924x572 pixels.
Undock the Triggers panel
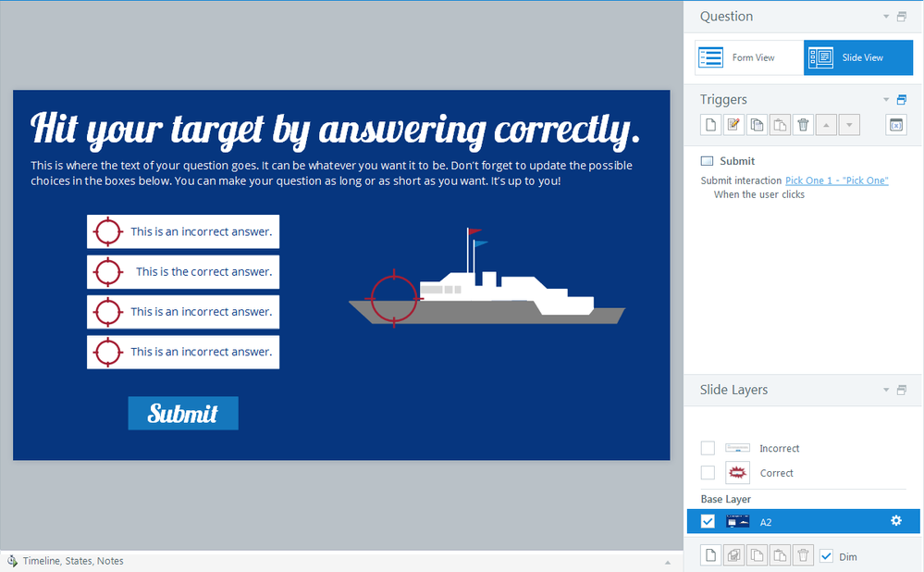(x=902, y=100)
